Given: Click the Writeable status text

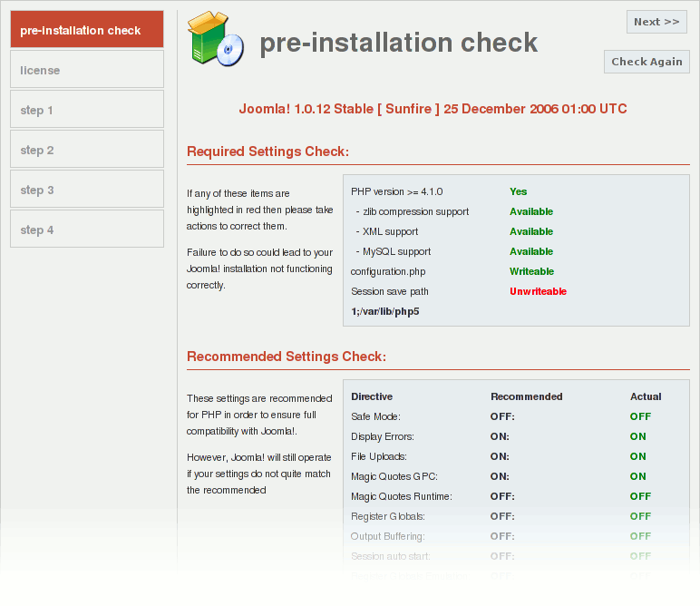Looking at the screenshot, I should [531, 271].
